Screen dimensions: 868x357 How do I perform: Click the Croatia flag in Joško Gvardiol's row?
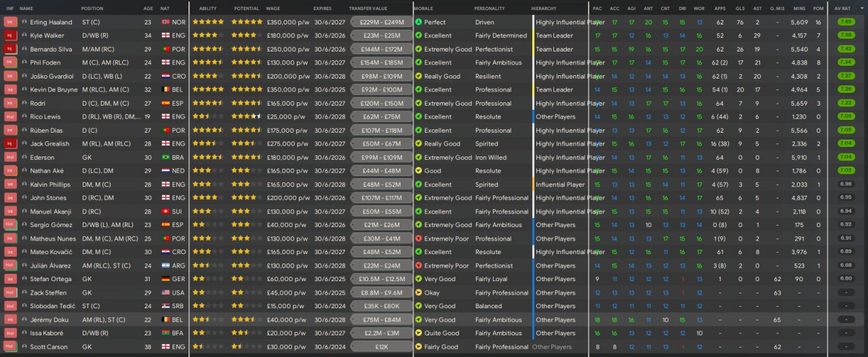[165, 76]
